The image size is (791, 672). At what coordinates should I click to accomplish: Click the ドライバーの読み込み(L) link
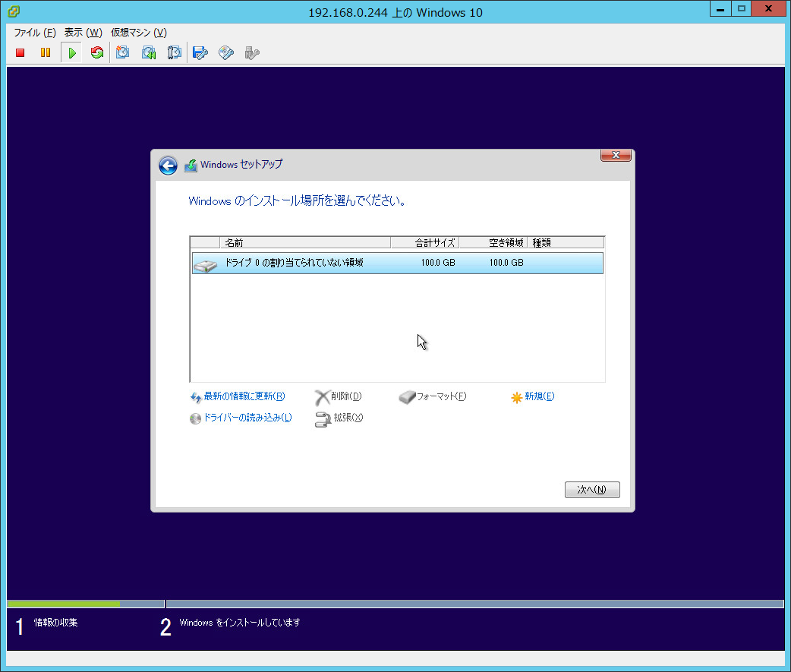click(x=247, y=418)
